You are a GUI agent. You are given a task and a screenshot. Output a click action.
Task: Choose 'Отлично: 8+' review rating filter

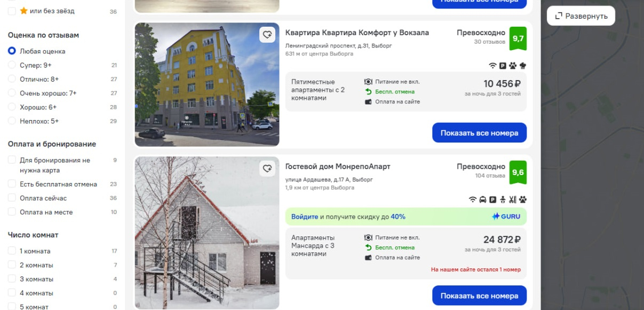click(12, 79)
